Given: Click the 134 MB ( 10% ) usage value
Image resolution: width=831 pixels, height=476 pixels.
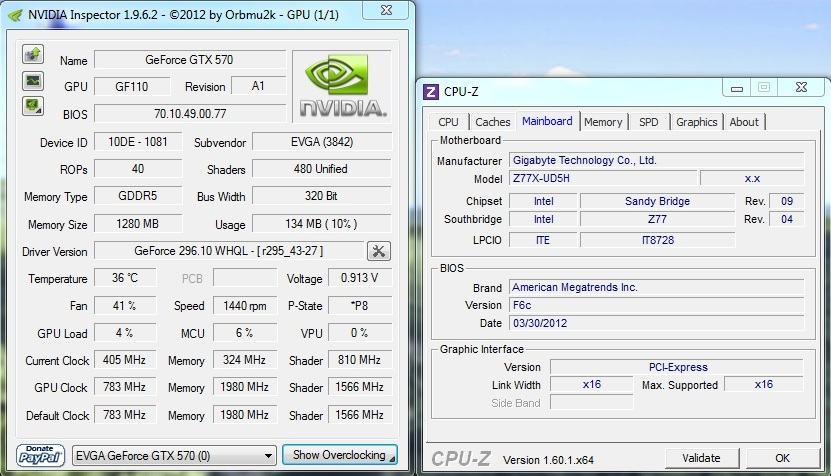Looking at the screenshot, I should [322, 224].
